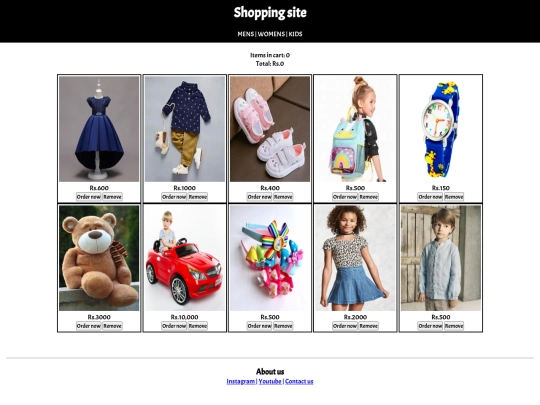Screen dimensions: 540x405
Task: Open the WOMENS category in header
Action: (x=271, y=34)
